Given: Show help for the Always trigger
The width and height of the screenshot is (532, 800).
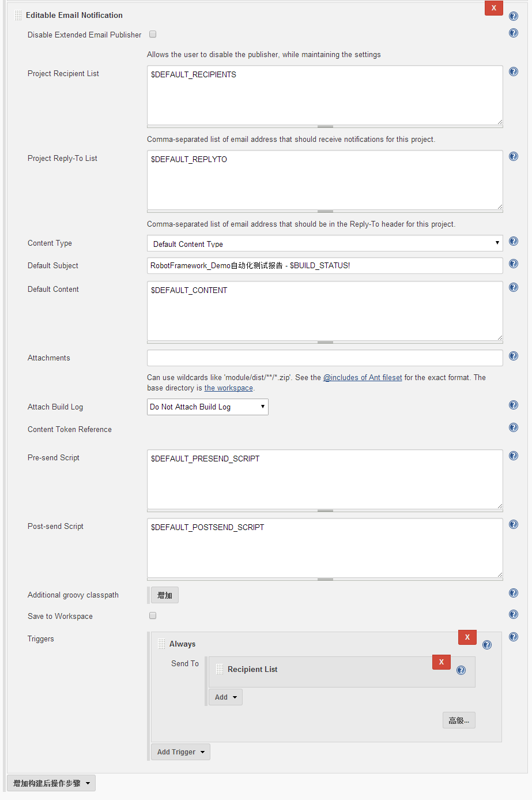Looking at the screenshot, I should point(487,645).
